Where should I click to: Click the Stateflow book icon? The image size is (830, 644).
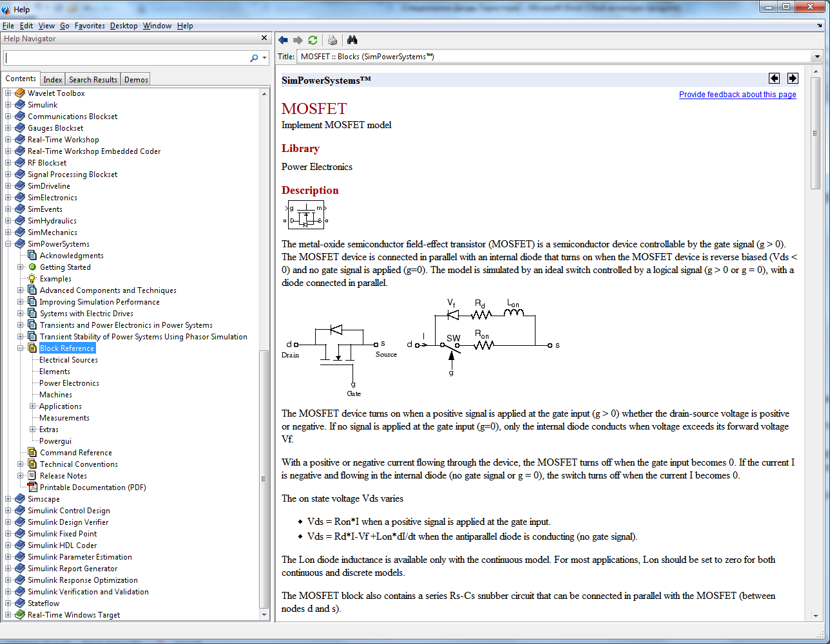20,603
